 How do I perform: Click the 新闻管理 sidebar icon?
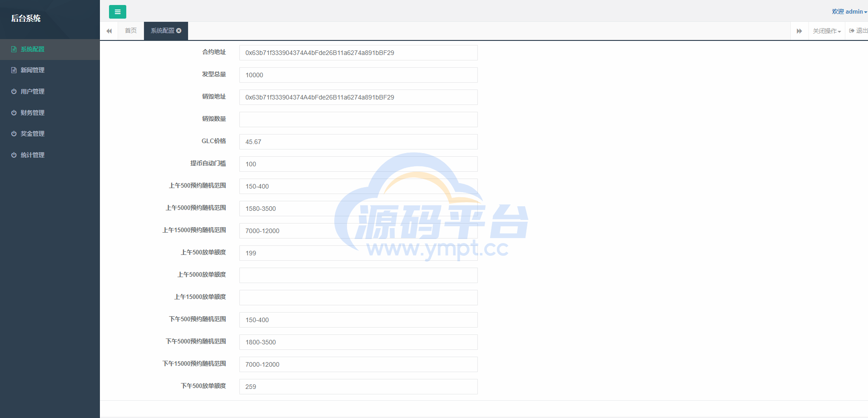pos(14,70)
